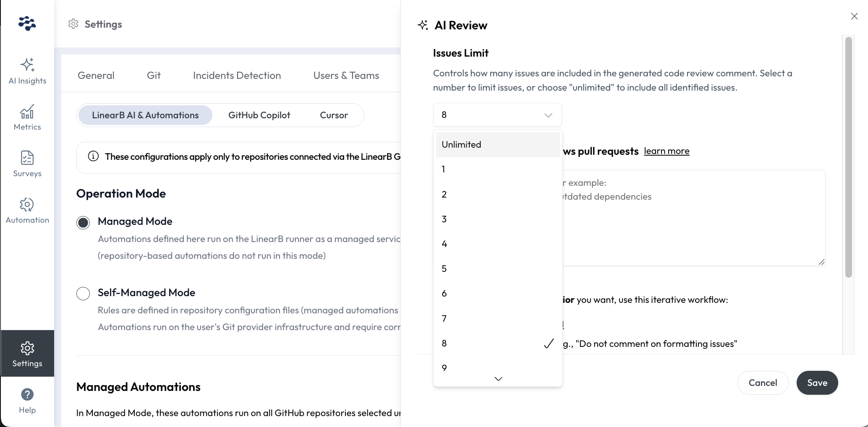The height and width of the screenshot is (427, 868).
Task: Select the Self-Managed Mode radio button
Action: tap(83, 294)
